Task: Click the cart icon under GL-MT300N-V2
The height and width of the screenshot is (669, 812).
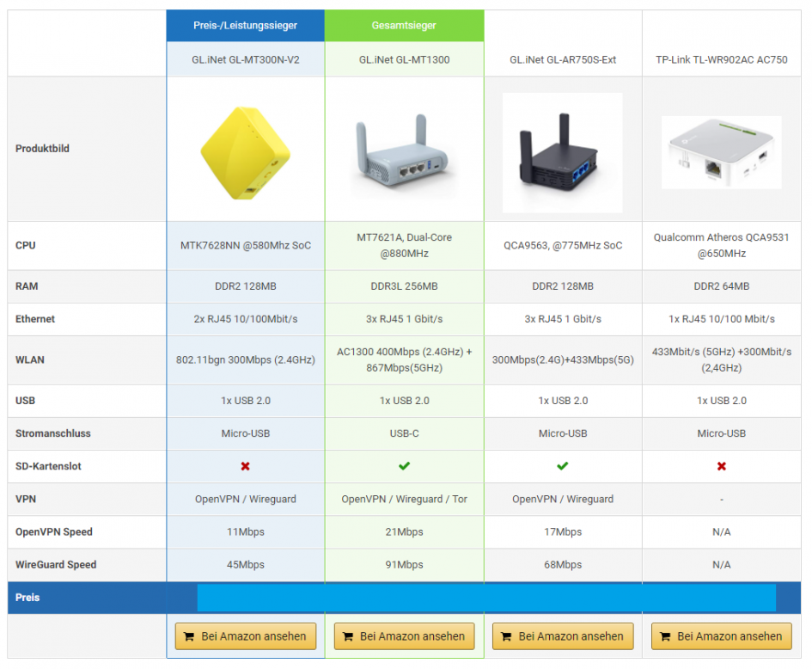Action: 189,637
